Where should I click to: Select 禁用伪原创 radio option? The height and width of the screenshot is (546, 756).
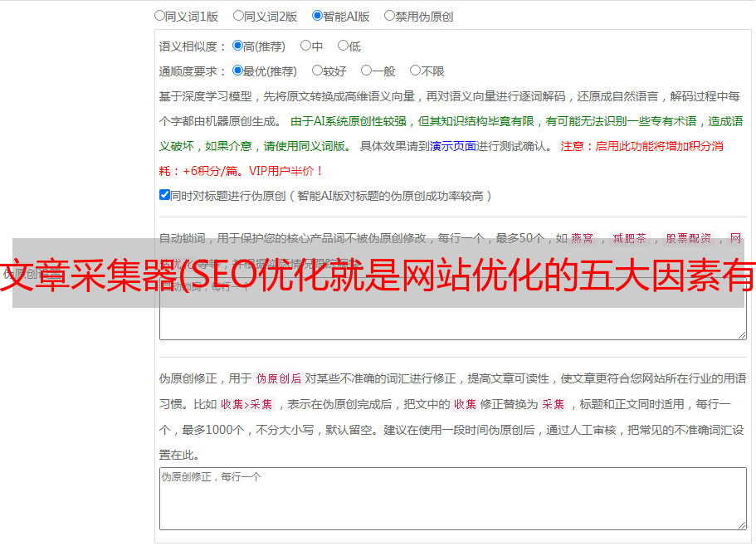pyautogui.click(x=389, y=16)
